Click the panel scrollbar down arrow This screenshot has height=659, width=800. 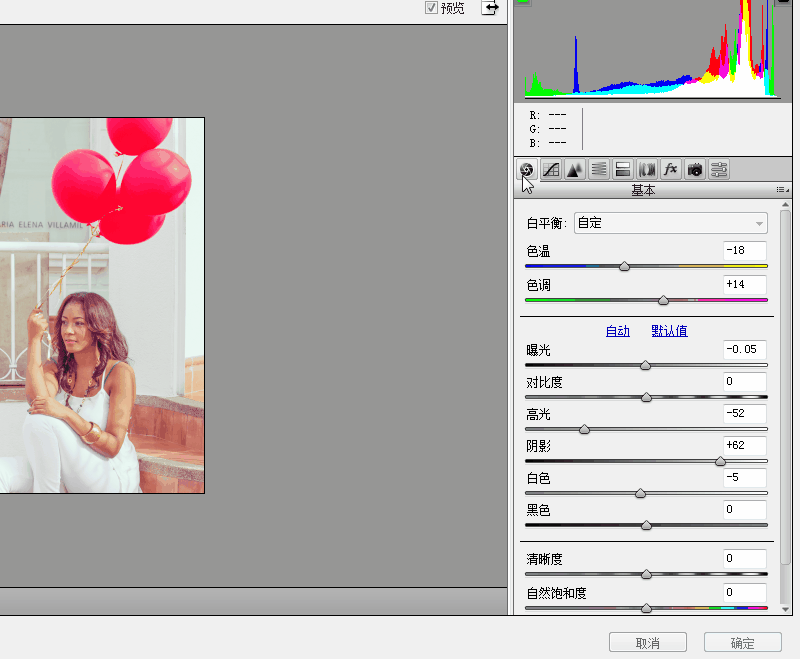coord(785,609)
